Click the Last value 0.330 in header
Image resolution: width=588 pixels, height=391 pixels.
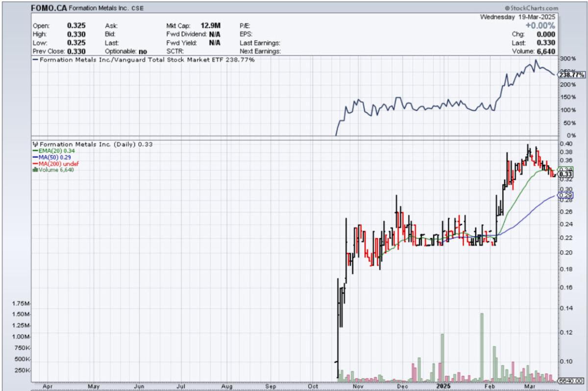coord(546,43)
